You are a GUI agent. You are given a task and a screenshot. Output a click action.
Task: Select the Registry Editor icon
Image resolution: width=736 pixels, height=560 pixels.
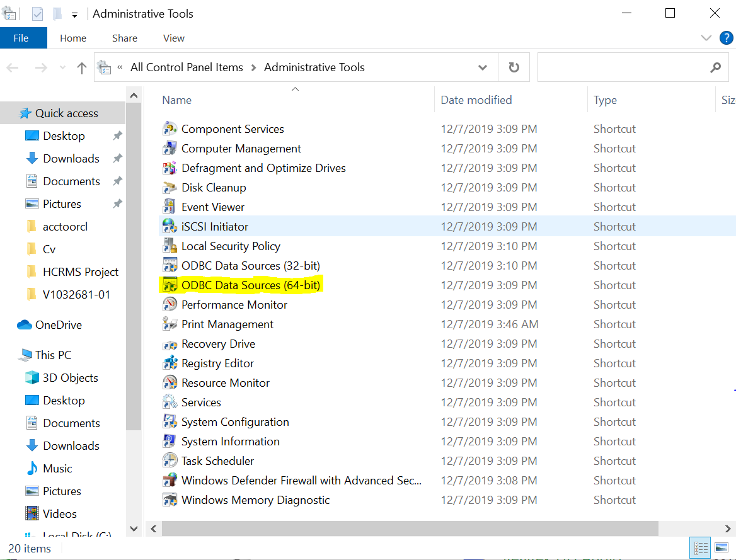click(x=170, y=363)
